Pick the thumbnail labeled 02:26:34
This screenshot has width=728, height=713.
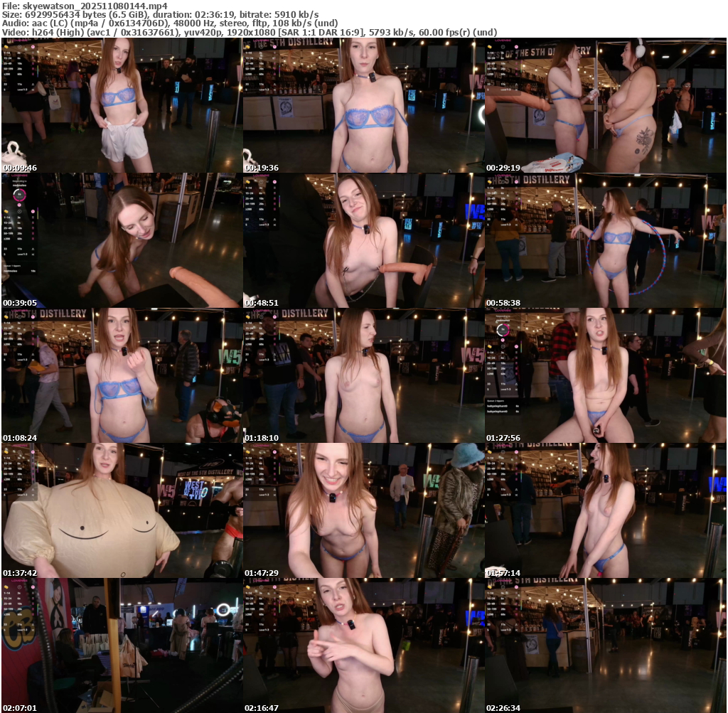coord(606,645)
